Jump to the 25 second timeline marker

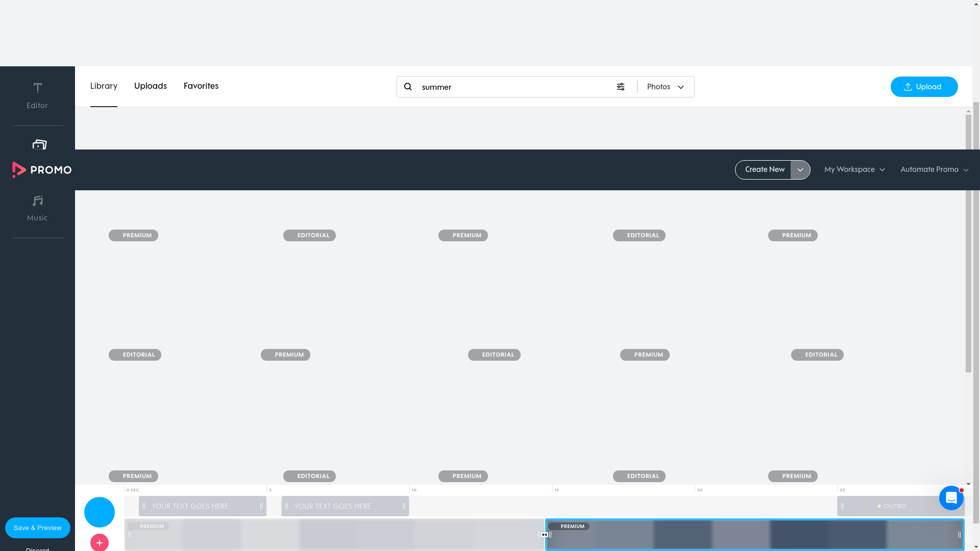point(842,490)
